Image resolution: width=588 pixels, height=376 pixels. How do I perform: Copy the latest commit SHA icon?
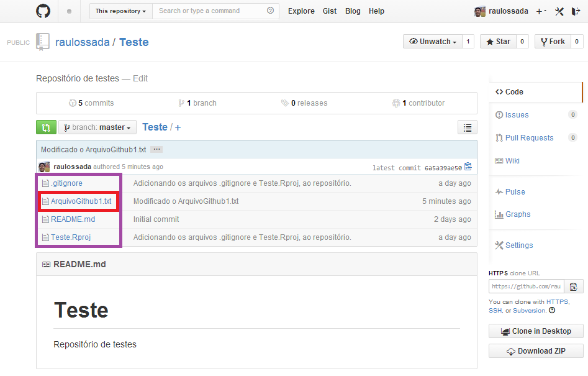468,167
